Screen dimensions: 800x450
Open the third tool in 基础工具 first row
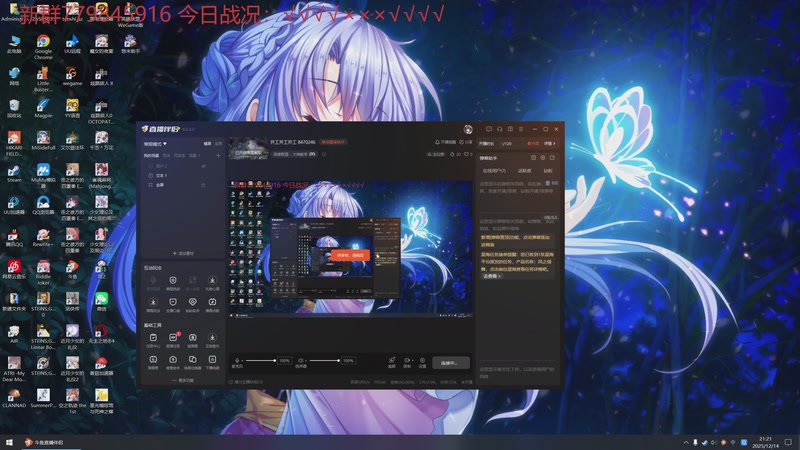point(192,340)
